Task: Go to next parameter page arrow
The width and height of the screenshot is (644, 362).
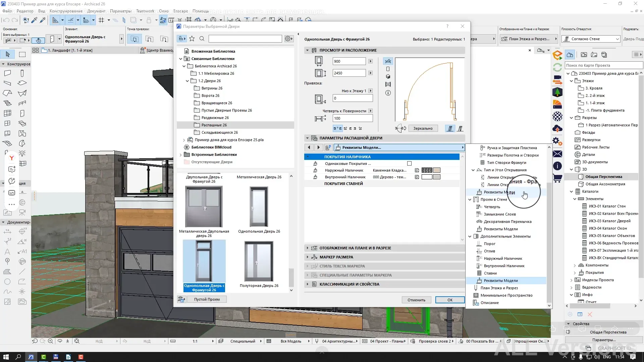Action: tap(318, 147)
